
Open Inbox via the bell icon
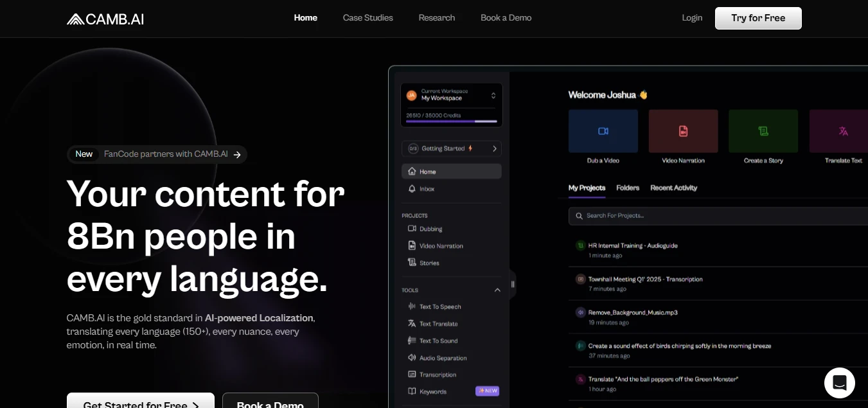point(412,189)
